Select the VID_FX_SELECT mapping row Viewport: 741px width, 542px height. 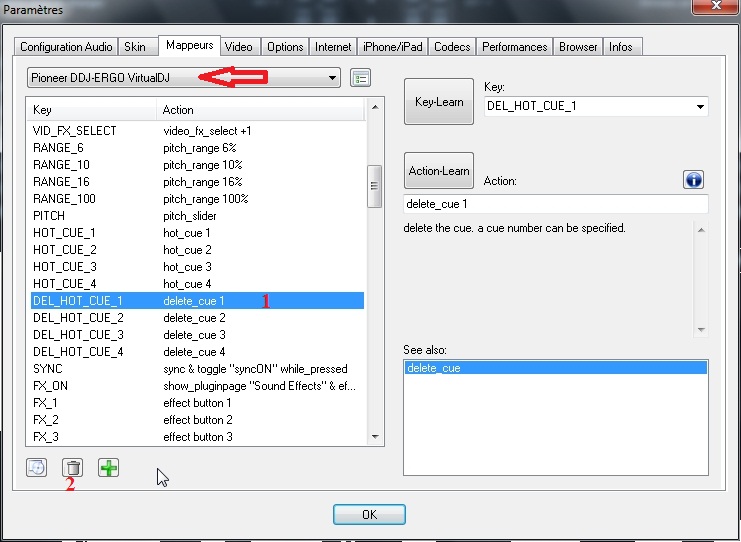(198, 131)
